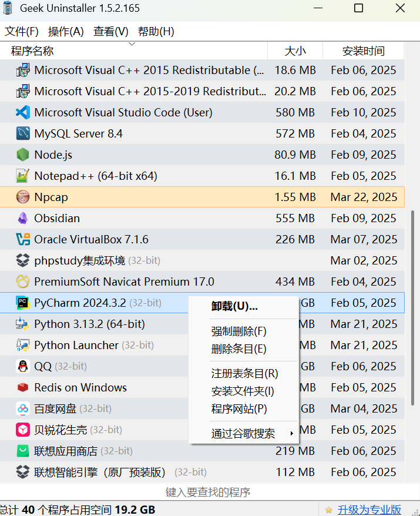Click the Python Launcher icon
Viewport: 420px width, 516px height.
point(23,345)
